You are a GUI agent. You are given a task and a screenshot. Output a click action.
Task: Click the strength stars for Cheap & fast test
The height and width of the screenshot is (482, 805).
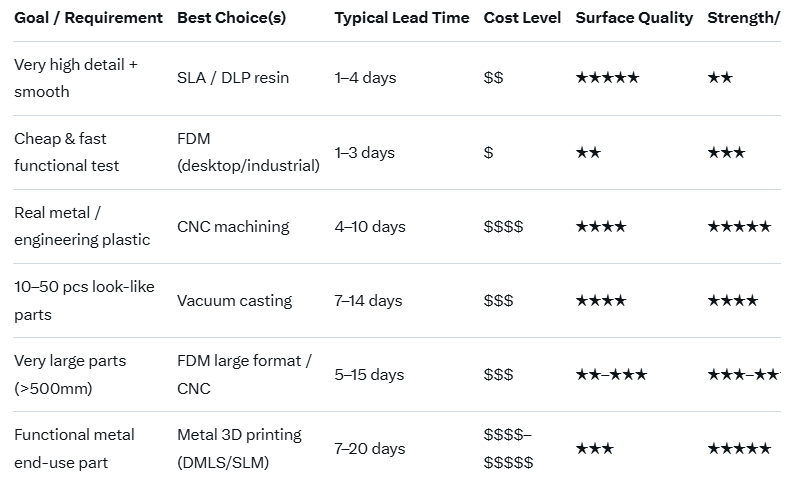pos(726,153)
